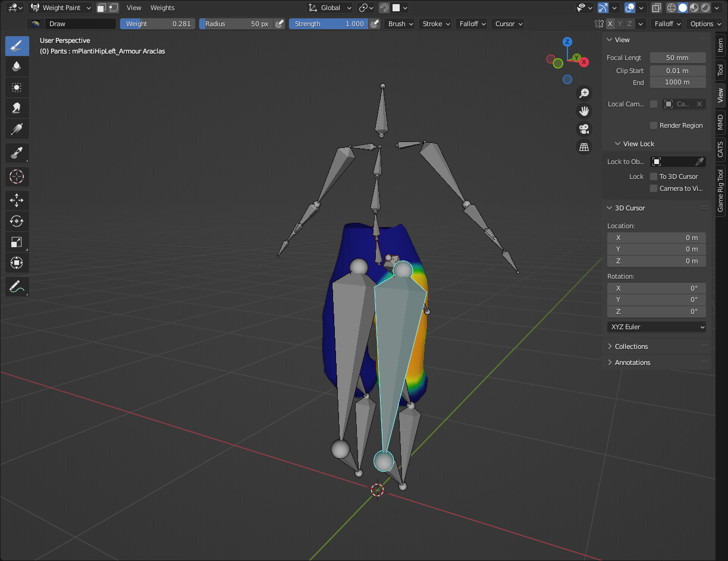Enable Render Region checkbox
This screenshot has height=561, width=728.
pos(654,125)
